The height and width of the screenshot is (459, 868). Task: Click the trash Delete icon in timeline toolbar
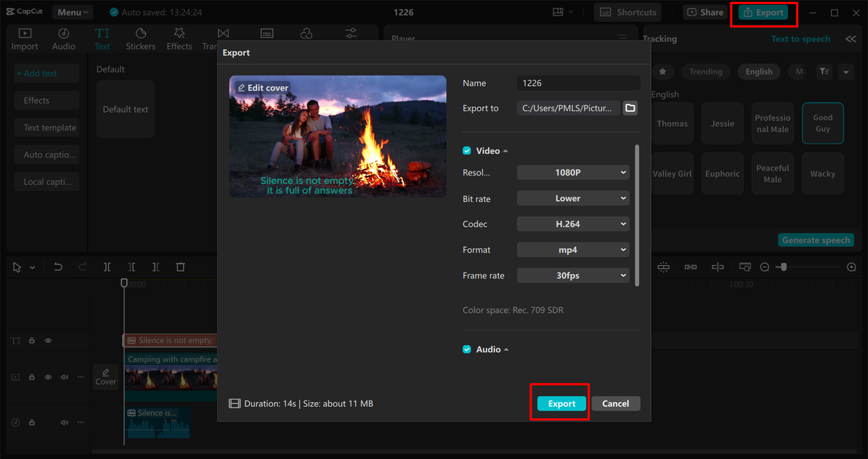(180, 267)
